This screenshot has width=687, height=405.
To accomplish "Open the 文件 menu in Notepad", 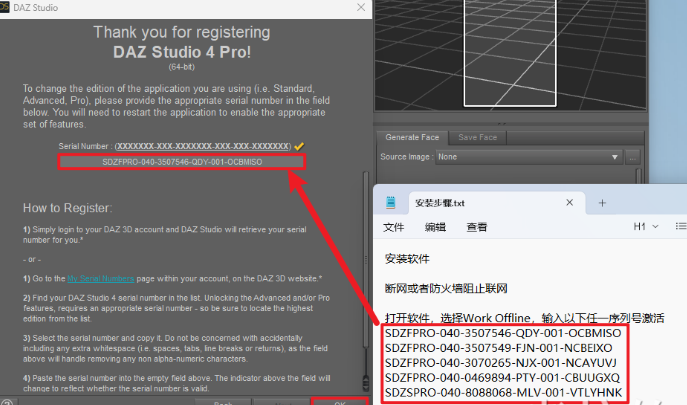I will (393, 227).
